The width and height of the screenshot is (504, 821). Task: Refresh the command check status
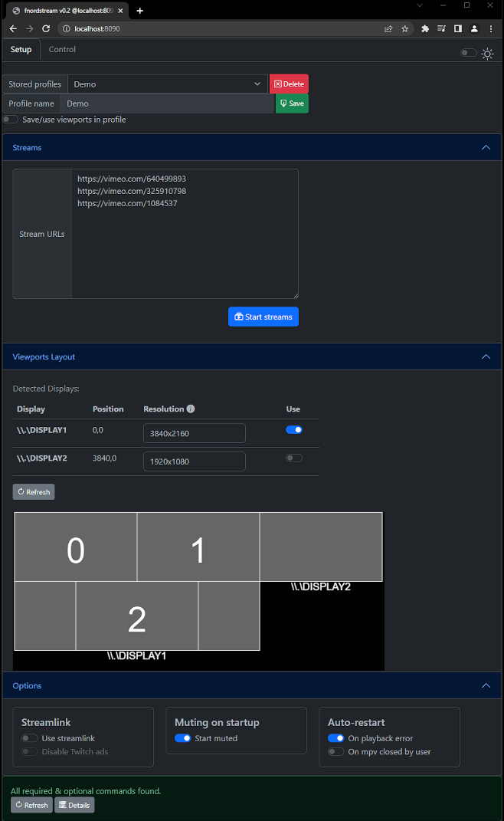[31, 805]
